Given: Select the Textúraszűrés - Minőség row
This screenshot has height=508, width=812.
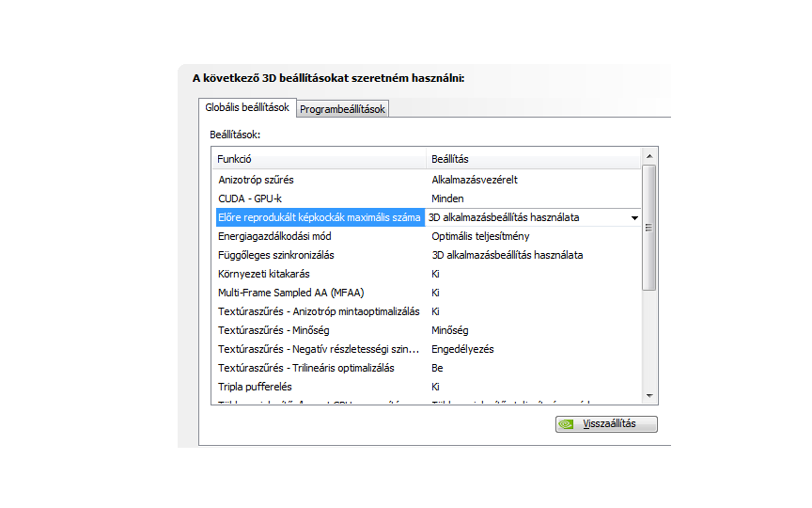Looking at the screenshot, I should coord(428,330).
